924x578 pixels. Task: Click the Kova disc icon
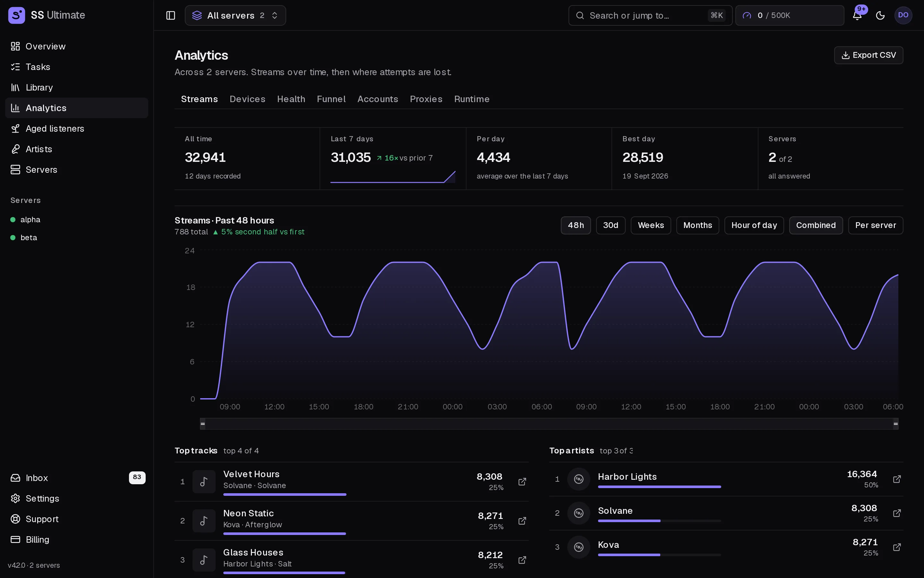pos(578,547)
